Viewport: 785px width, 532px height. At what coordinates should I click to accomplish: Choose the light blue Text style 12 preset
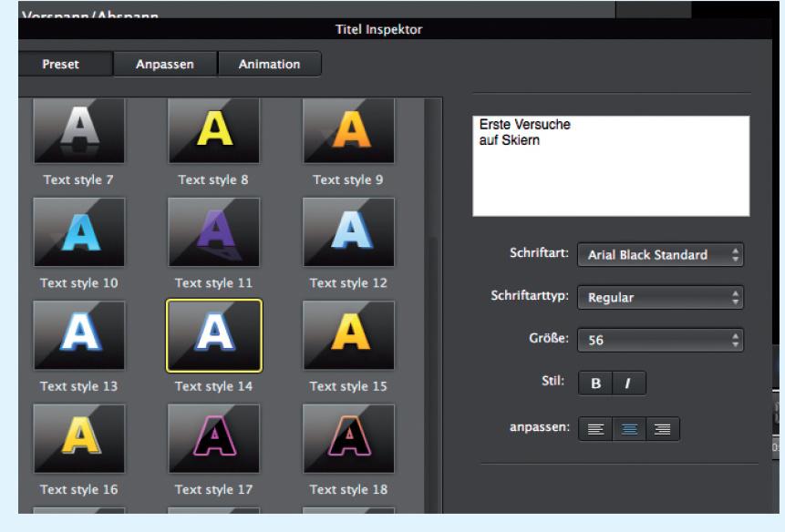coord(348,232)
